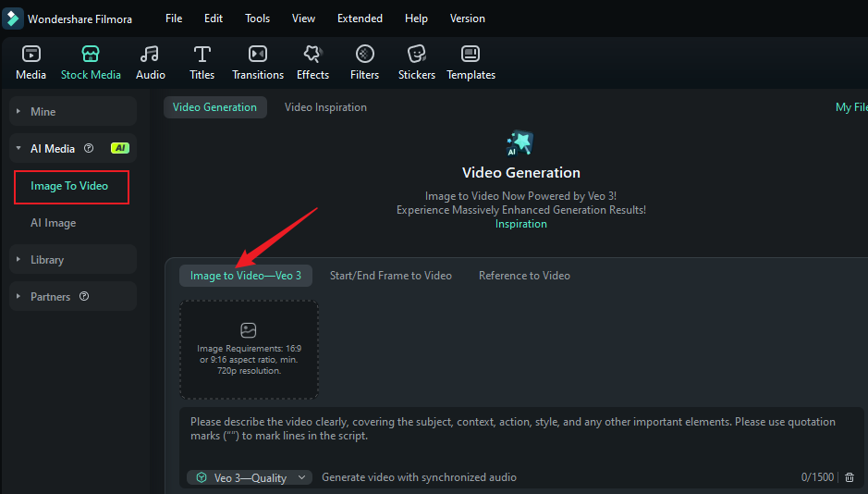
Task: Open the File menu
Action: coord(174,19)
